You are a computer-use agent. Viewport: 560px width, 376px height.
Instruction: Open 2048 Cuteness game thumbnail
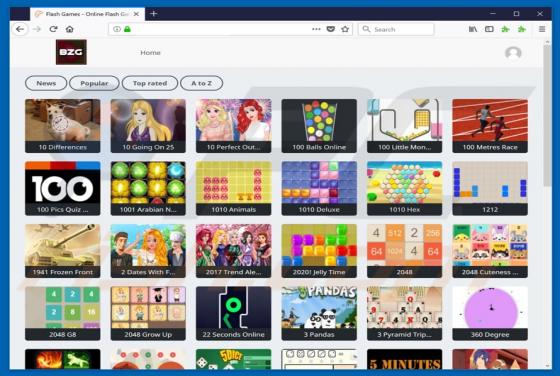coord(490,251)
